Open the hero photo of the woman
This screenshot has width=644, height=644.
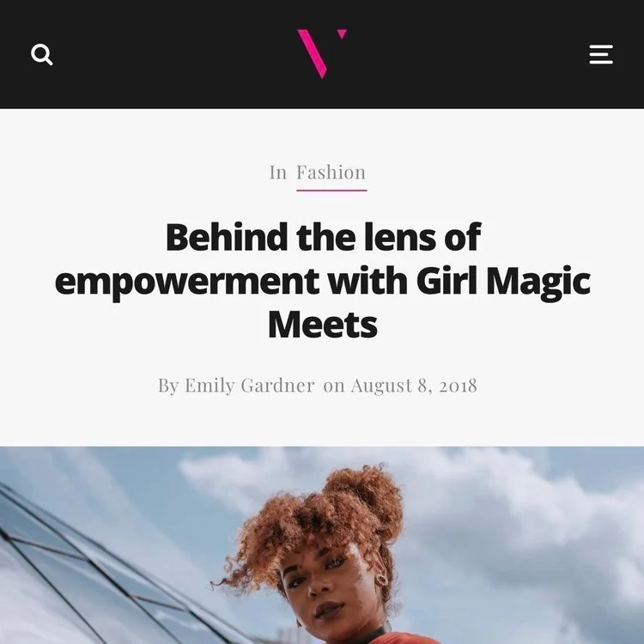[x=322, y=545]
